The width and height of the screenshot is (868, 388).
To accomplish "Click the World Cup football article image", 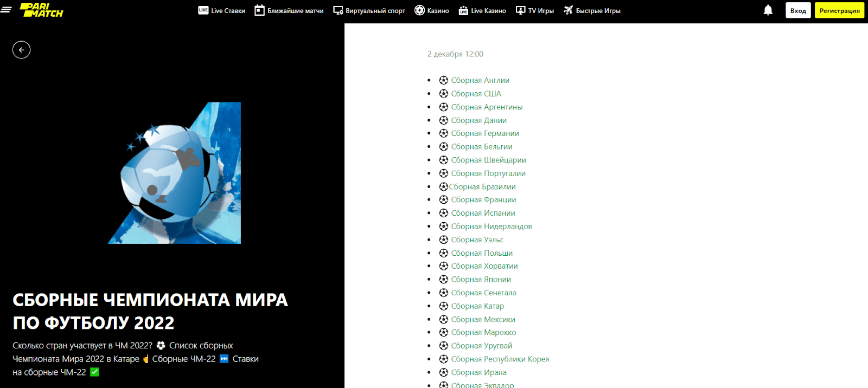I will pyautogui.click(x=174, y=173).
